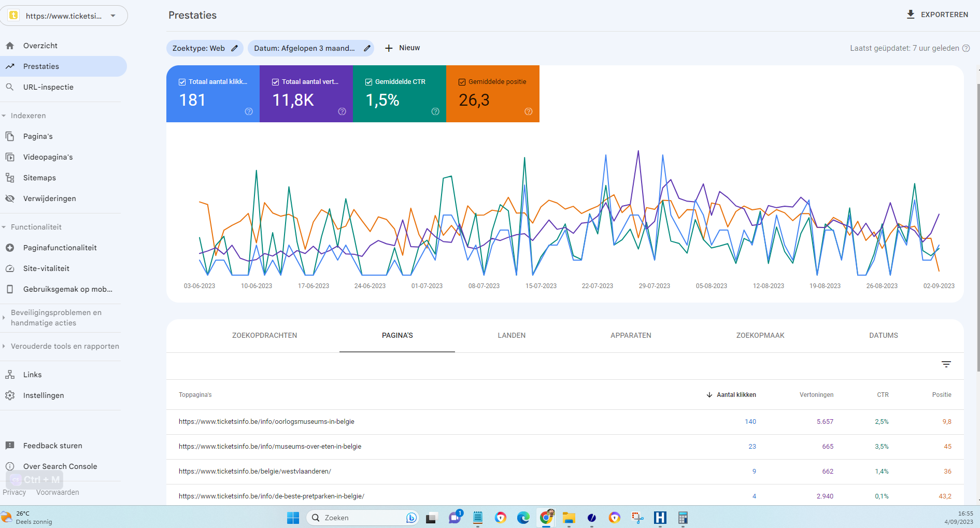Screen dimensions: 980x528
Task: Edit the Datum filter pencil icon
Action: pyautogui.click(x=367, y=48)
